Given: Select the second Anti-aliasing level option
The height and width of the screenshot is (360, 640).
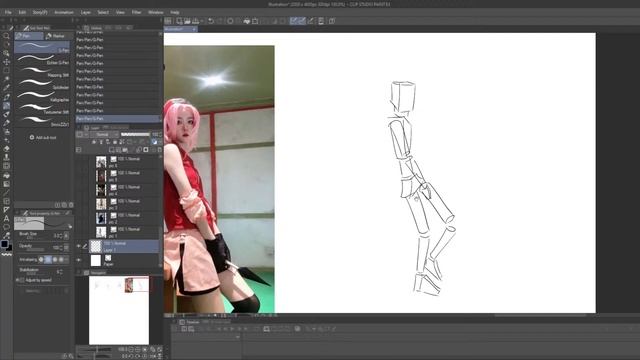Looking at the screenshot, I should pos(48,259).
